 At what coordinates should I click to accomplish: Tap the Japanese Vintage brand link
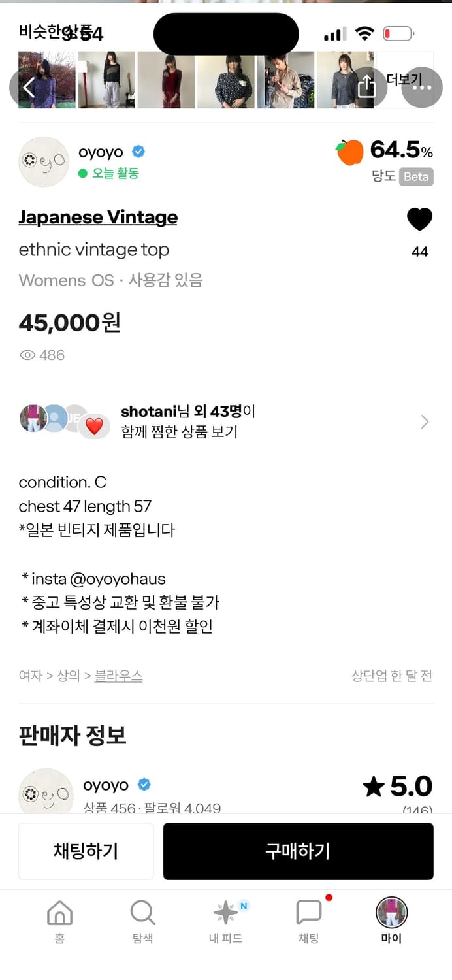(97, 216)
